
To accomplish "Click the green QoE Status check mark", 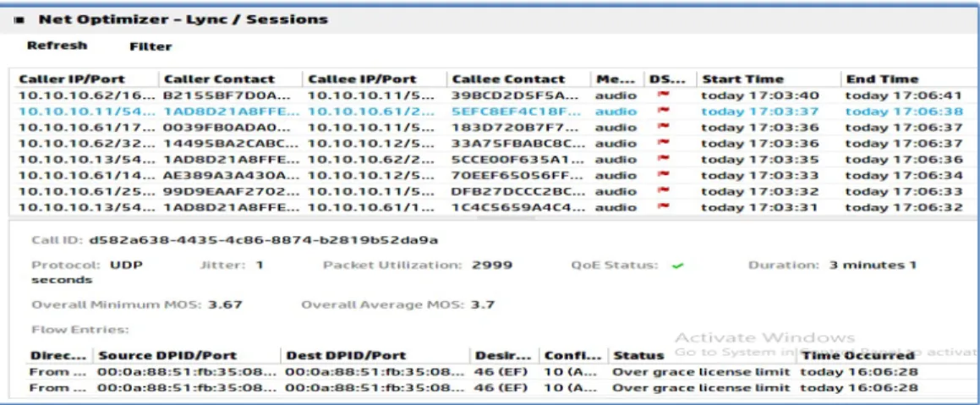I will point(677,265).
